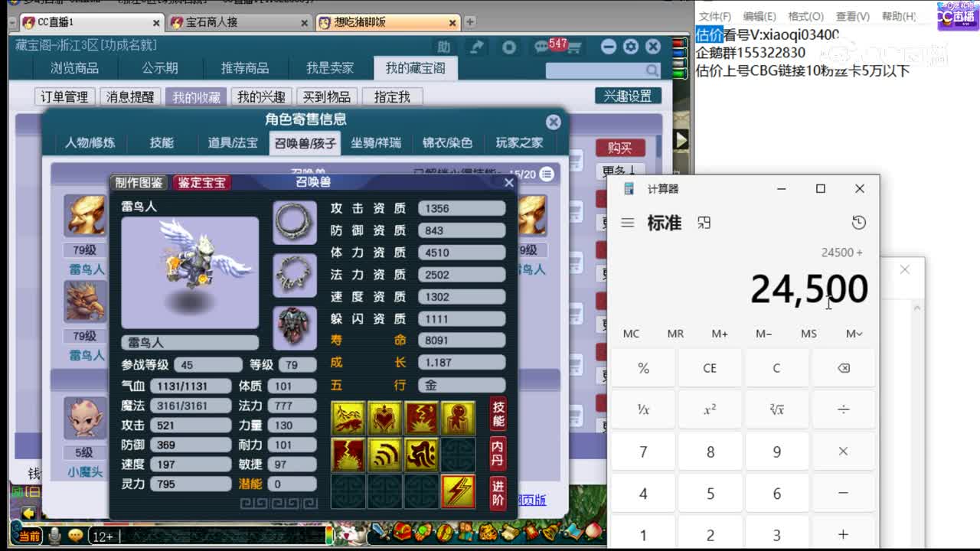The image size is (980, 551).
Task: Toggle calculator keep-on-top icon
Action: point(704,223)
